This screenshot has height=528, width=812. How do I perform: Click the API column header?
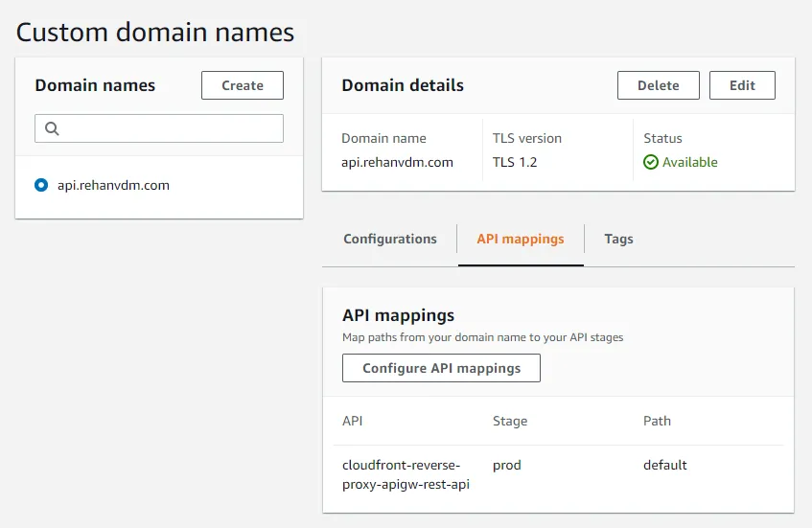(x=353, y=421)
